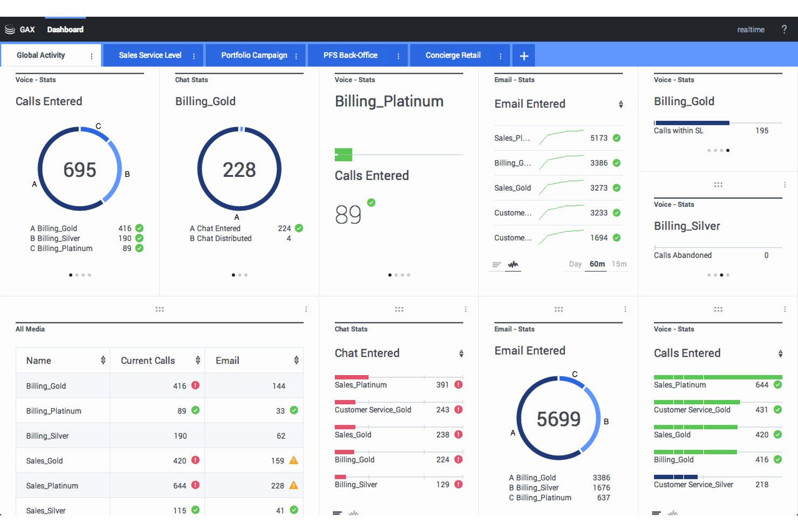Click A Chat Entered legend entry
The height and width of the screenshot is (532, 798).
[246, 229]
